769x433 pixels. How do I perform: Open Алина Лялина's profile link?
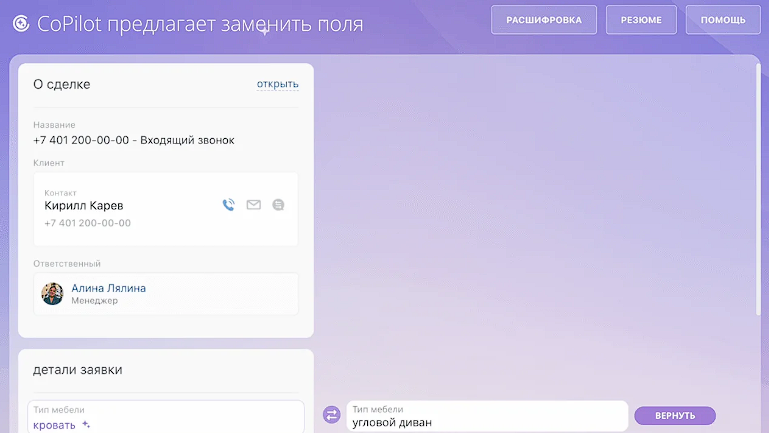pos(108,288)
